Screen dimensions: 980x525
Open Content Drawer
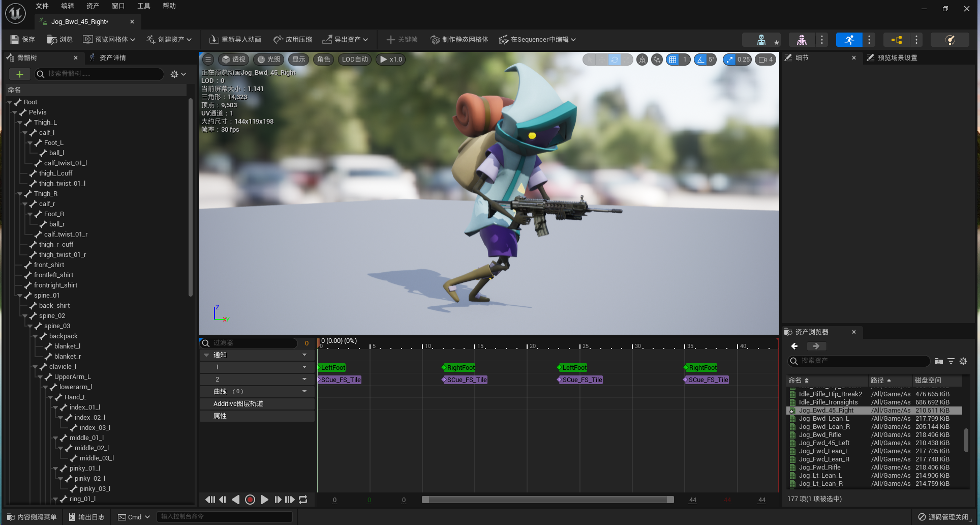click(x=32, y=517)
